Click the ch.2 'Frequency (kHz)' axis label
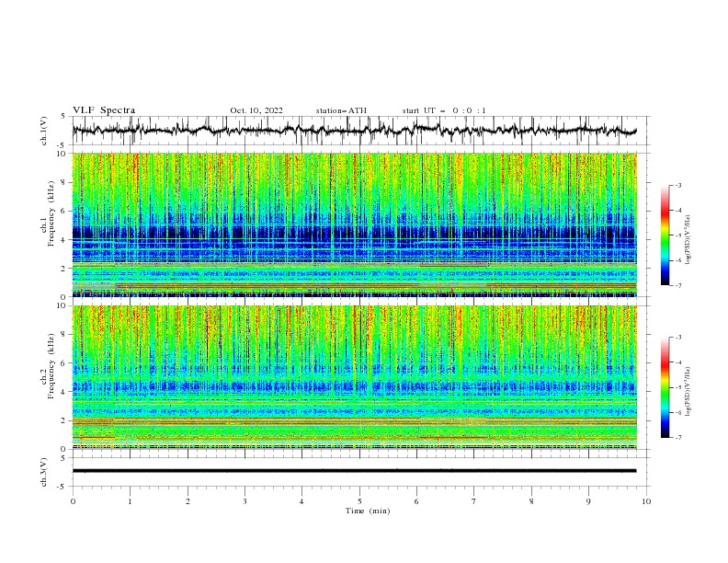Image resolution: width=728 pixels, height=563 pixels. (x=51, y=366)
